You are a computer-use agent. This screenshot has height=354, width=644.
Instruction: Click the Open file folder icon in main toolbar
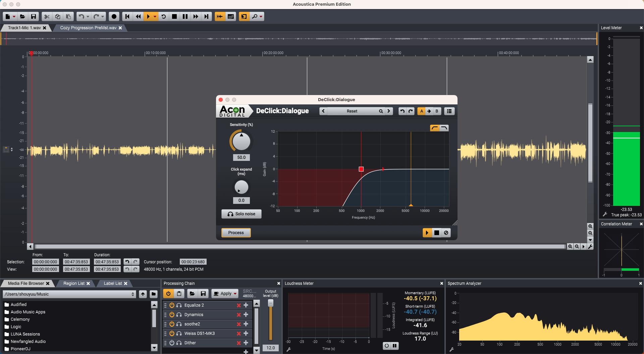point(22,16)
